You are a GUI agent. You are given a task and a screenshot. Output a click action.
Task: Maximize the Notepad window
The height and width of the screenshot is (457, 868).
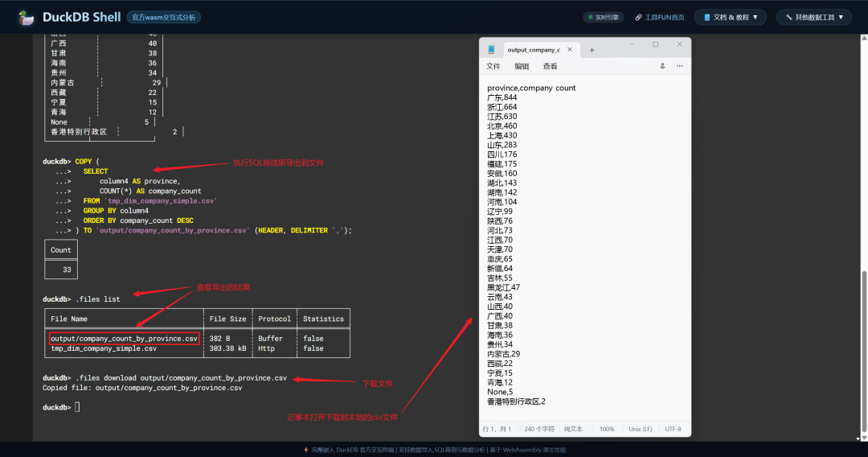point(655,44)
